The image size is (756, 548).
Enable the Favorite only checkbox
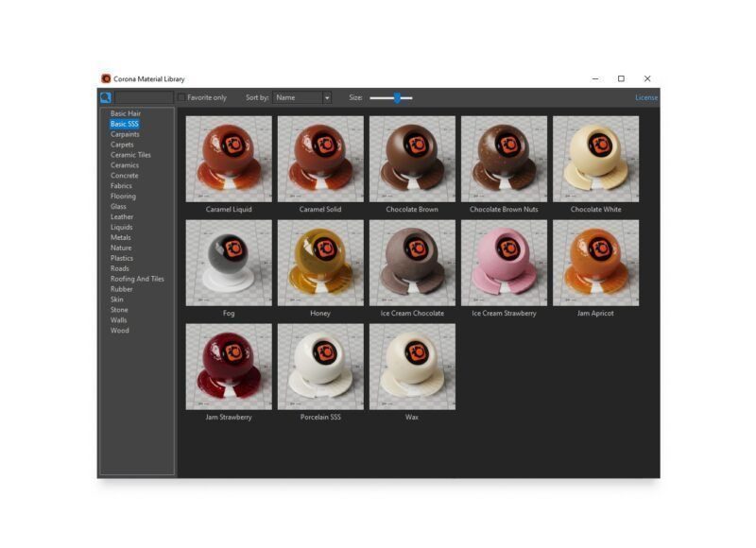point(181,98)
